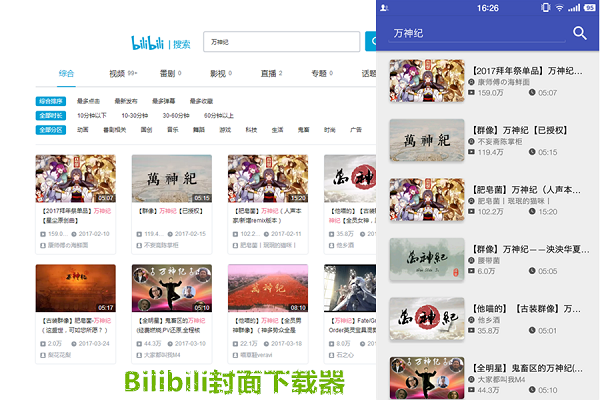Tap the clock icon beside 05:07 in the mobile list

(532, 92)
